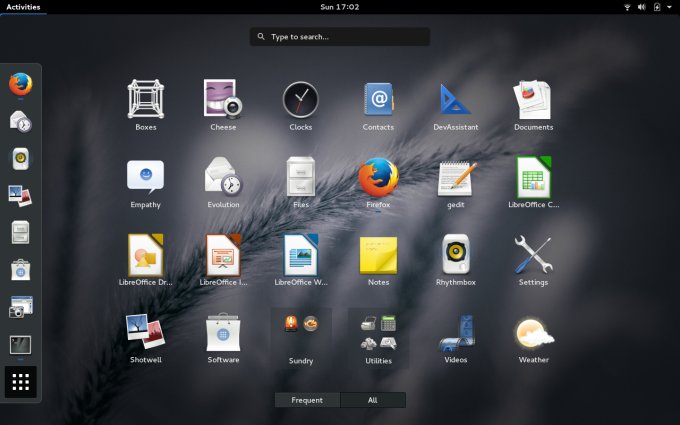Open Evolution from the dash
The height and width of the screenshot is (425, 680).
[20, 121]
